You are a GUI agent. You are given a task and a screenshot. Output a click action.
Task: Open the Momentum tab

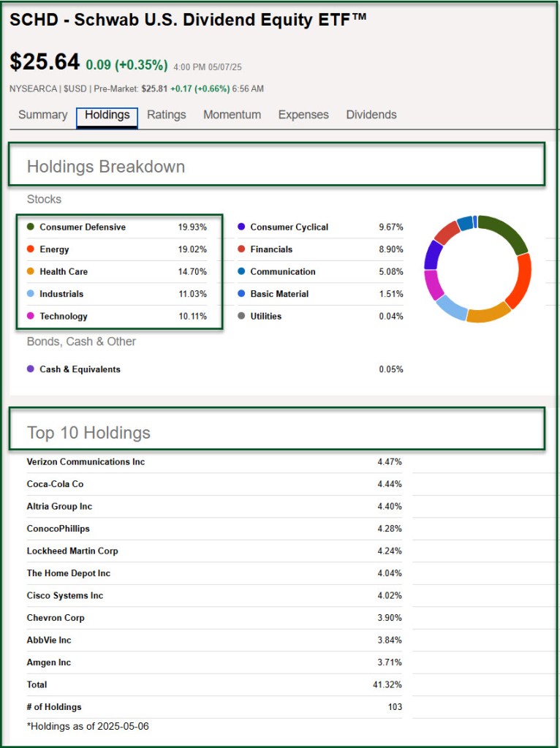point(232,115)
